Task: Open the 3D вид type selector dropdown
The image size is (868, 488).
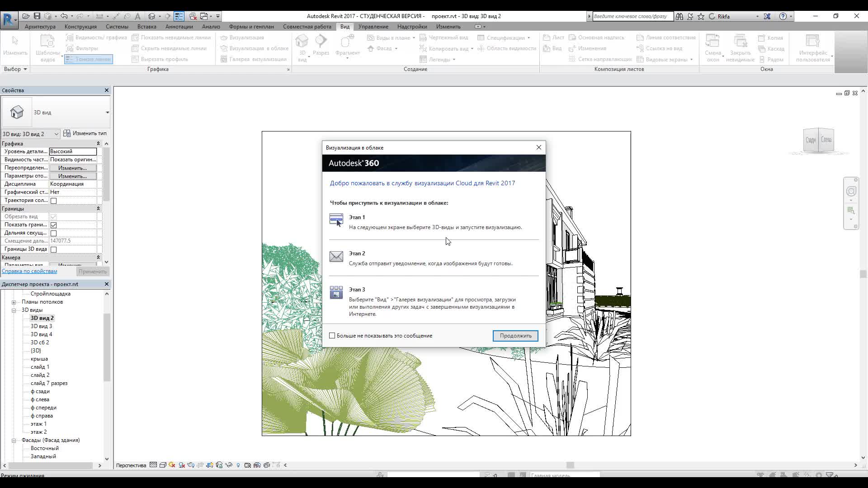Action: tap(107, 113)
